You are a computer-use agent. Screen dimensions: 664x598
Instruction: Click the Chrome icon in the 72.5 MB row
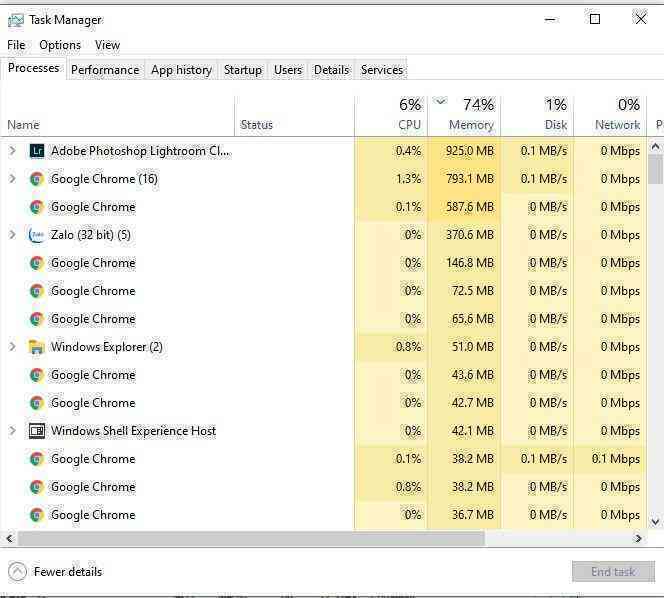(x=37, y=291)
